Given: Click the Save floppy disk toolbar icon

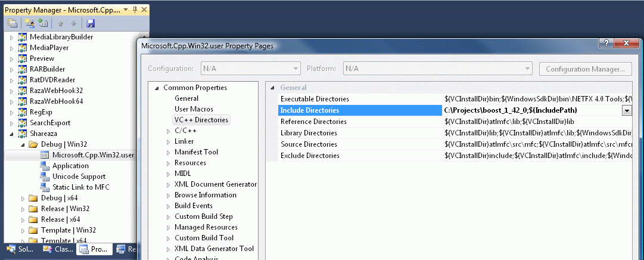Looking at the screenshot, I should coord(91,23).
